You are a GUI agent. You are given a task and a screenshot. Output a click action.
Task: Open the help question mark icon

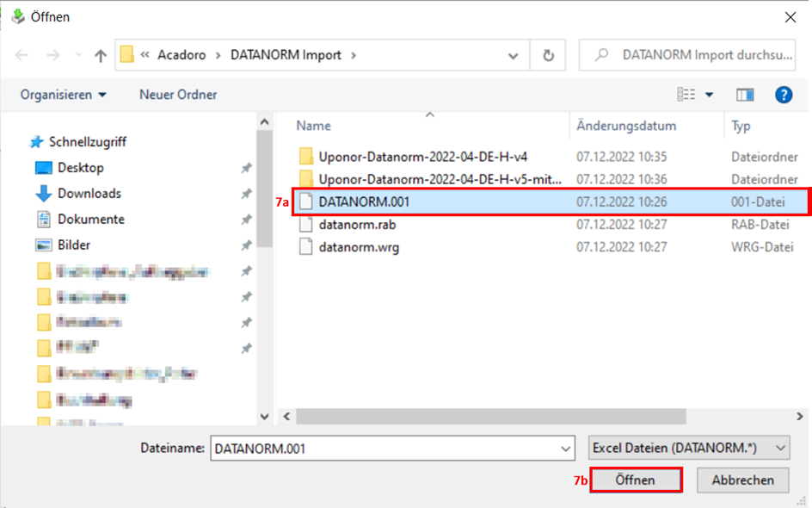coord(783,95)
